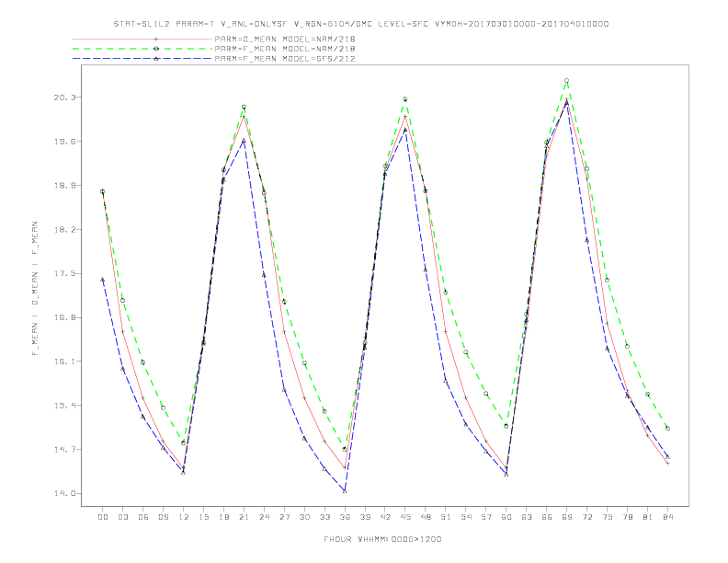Select legend label PARM=O_MEAN MODEL=NAM/218
The height and width of the screenshot is (563, 728).
285,39
